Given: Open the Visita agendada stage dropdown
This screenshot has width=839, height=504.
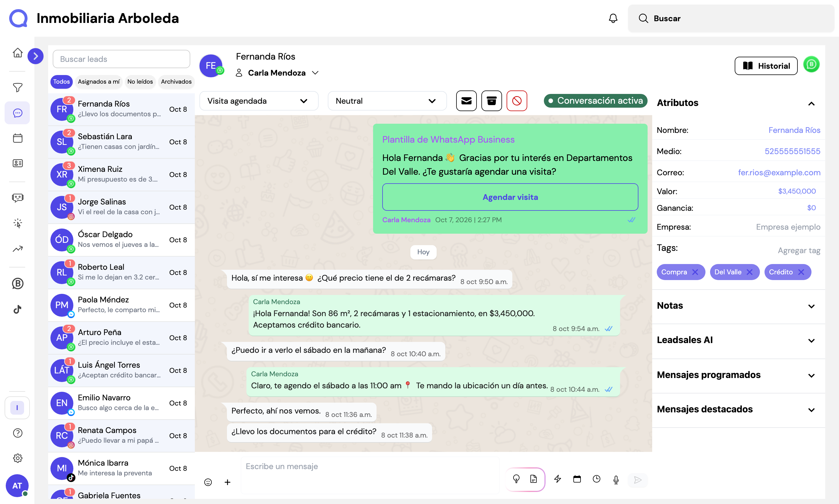Looking at the screenshot, I should click(259, 101).
